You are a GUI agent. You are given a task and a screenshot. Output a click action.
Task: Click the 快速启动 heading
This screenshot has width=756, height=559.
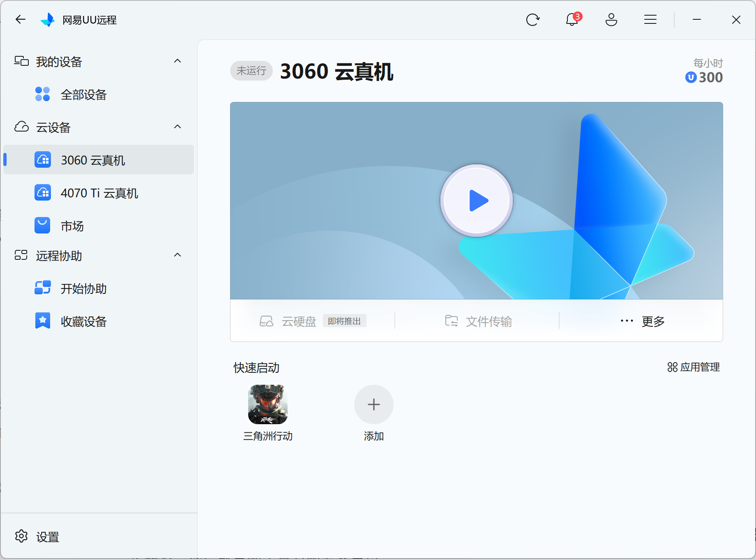pos(256,367)
